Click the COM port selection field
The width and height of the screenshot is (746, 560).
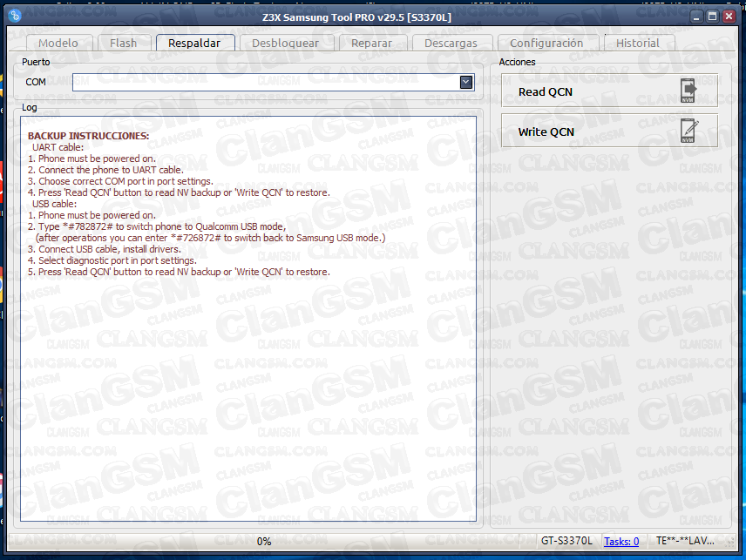[x=273, y=82]
